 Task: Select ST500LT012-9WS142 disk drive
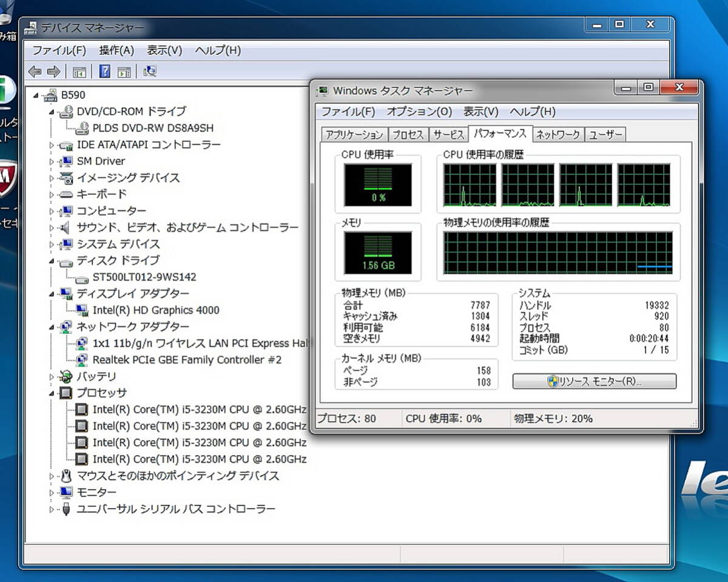144,277
